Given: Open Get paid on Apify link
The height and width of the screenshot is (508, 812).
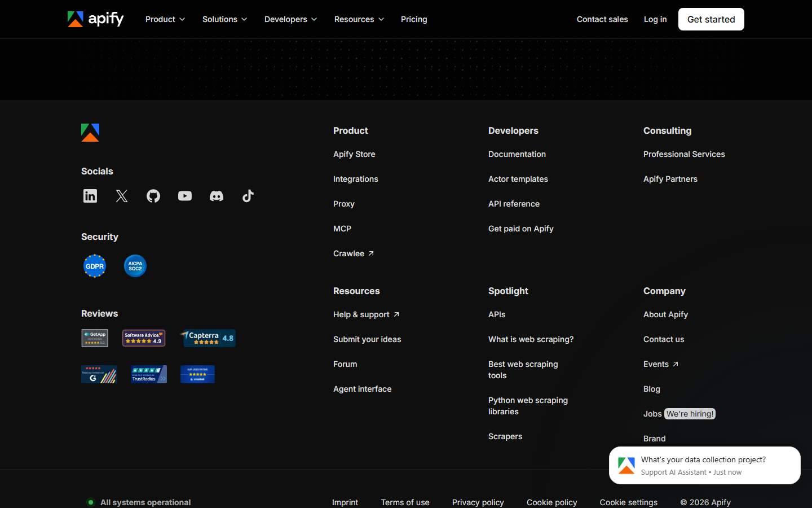Looking at the screenshot, I should 521,229.
